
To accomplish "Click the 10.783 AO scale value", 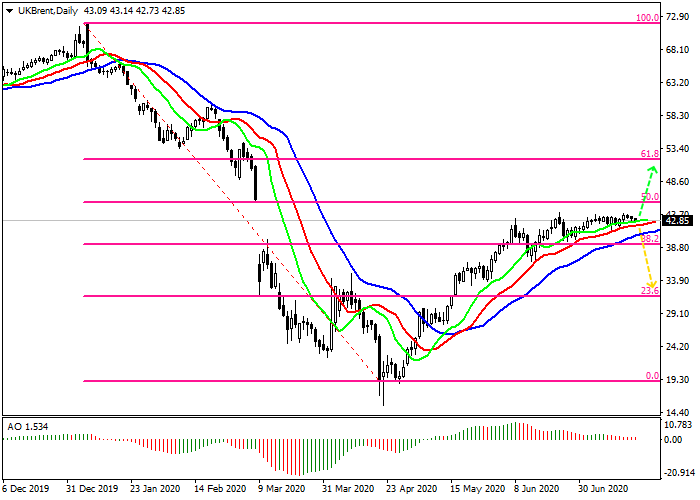I will (677, 425).
